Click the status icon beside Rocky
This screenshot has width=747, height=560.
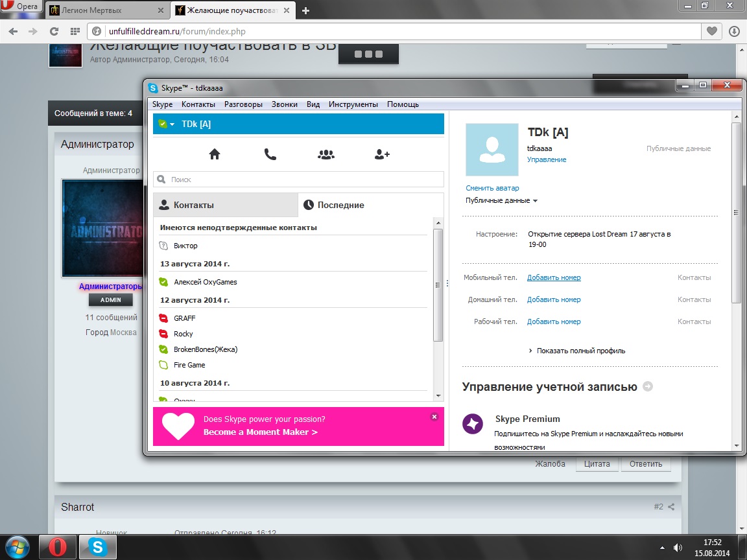[x=163, y=334]
